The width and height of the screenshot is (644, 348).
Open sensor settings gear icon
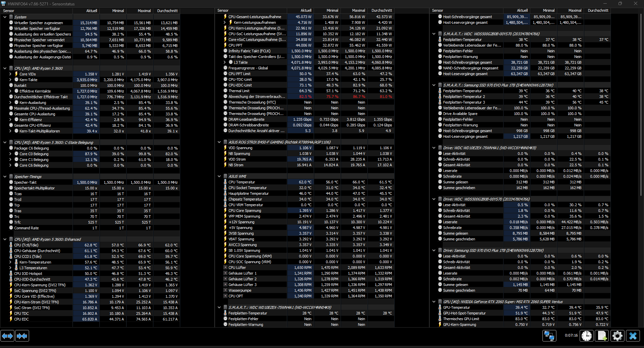[x=617, y=336]
